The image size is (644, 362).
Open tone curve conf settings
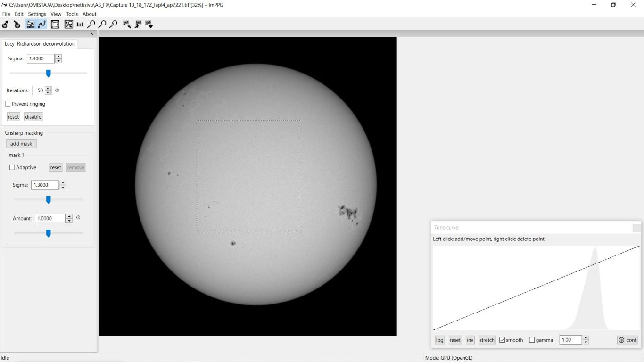pos(627,340)
